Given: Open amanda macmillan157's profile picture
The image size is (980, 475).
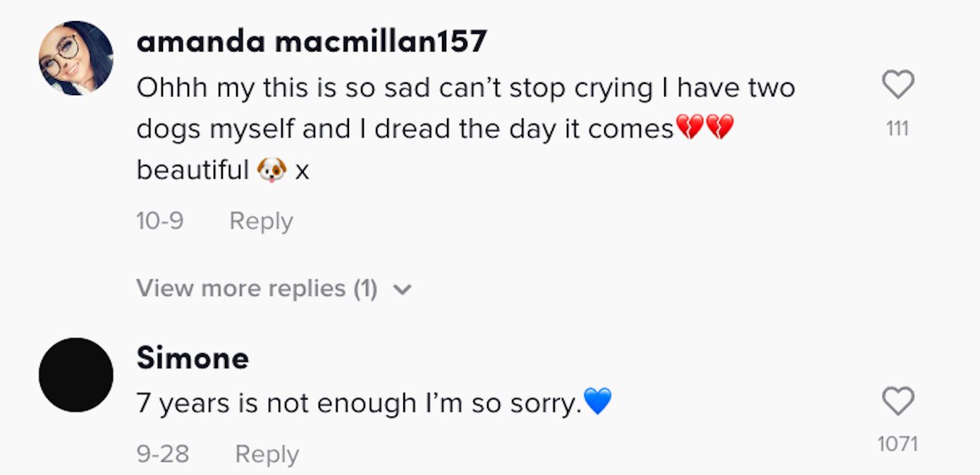Looking at the screenshot, I should 76,58.
